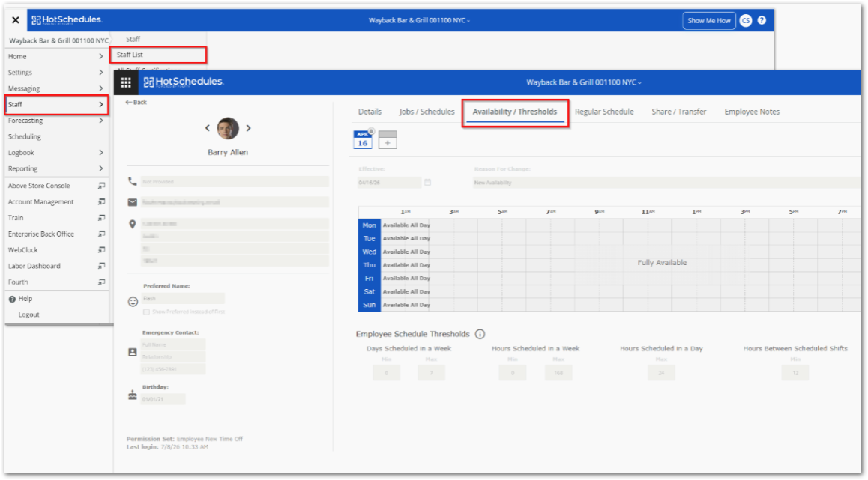Viewport: 868px width, 480px height.
Task: Open the Scheduling menu item
Action: [24, 136]
